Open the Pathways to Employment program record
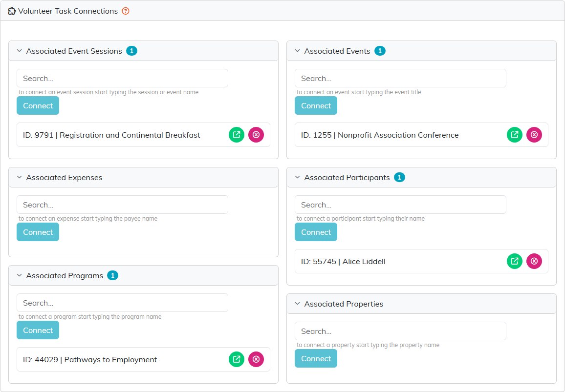 click(237, 359)
